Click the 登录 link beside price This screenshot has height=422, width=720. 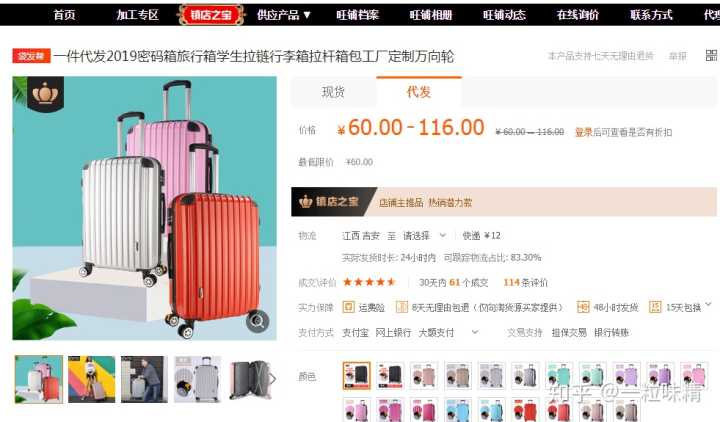coord(584,132)
